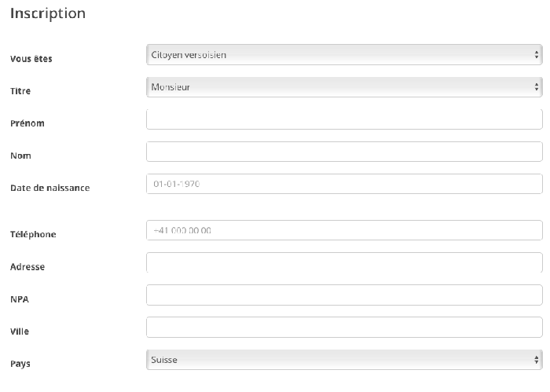Click inside the Ville input field

(344, 327)
